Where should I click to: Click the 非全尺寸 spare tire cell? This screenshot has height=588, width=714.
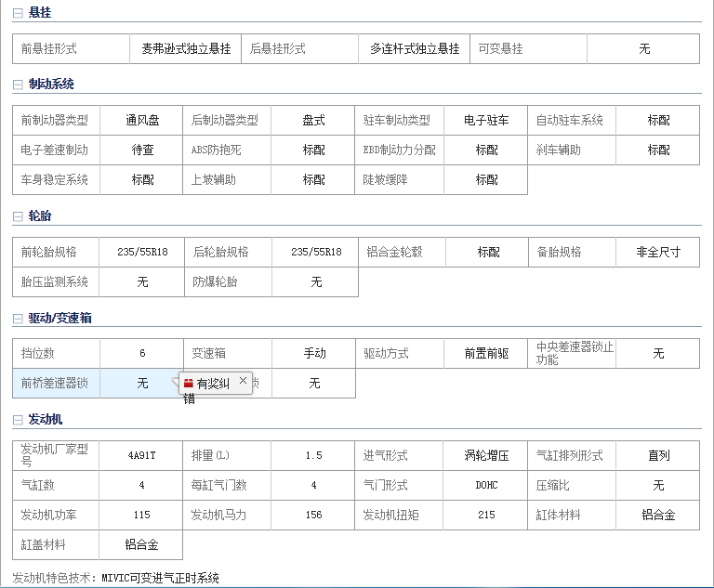(658, 253)
